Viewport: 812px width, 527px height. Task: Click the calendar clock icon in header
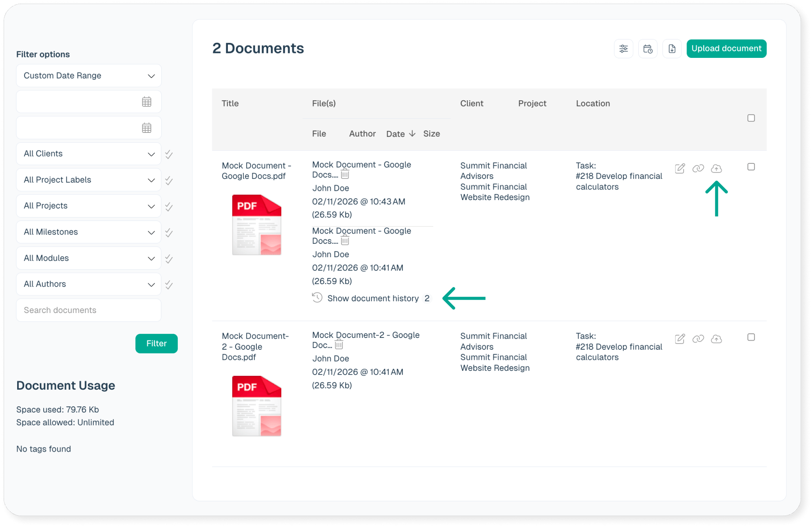pos(648,49)
